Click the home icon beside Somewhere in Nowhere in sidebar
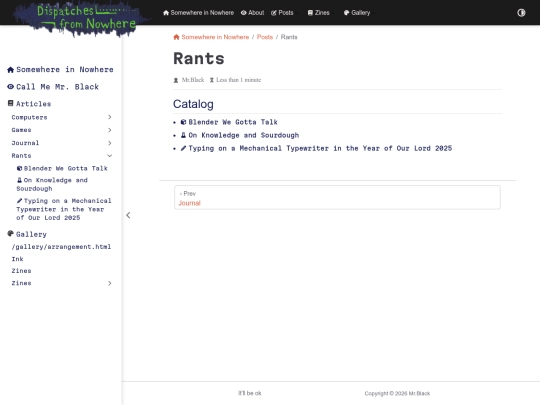This screenshot has width=540, height=405. tap(10, 70)
